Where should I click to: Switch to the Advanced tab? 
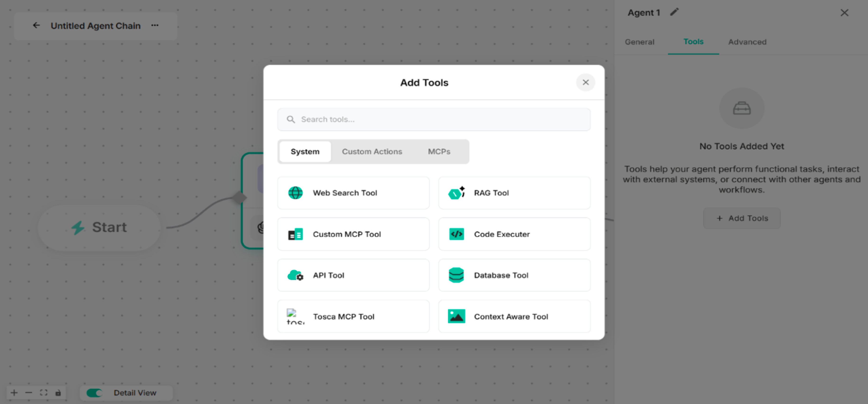click(747, 42)
